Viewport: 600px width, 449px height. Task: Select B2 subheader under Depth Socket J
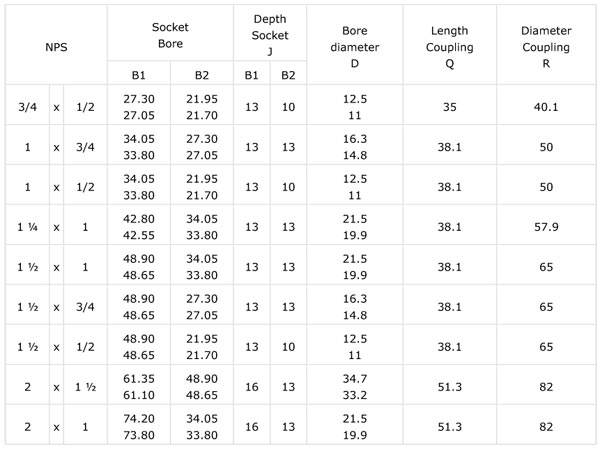click(x=288, y=75)
